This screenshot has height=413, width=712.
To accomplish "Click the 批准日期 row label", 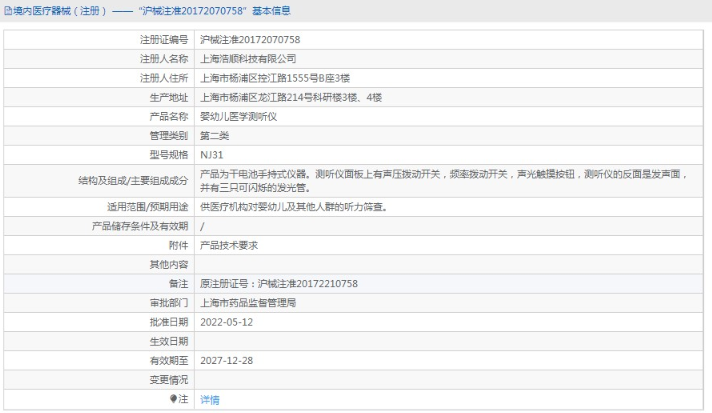I will pyautogui.click(x=169, y=322).
